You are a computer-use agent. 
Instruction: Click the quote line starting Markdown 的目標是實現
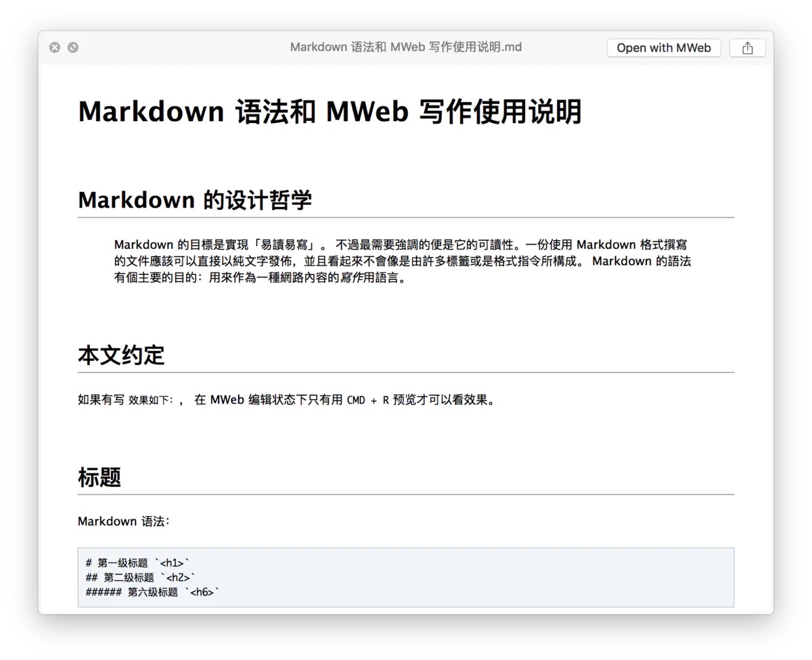(x=401, y=245)
